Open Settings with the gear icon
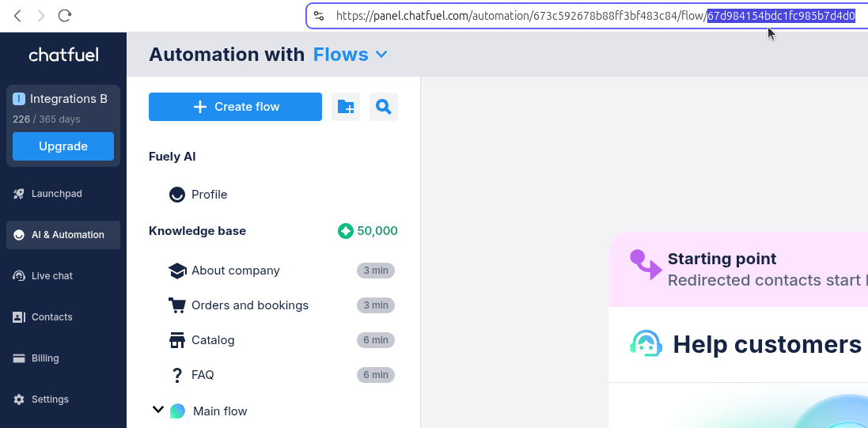868x428 pixels. click(x=50, y=400)
